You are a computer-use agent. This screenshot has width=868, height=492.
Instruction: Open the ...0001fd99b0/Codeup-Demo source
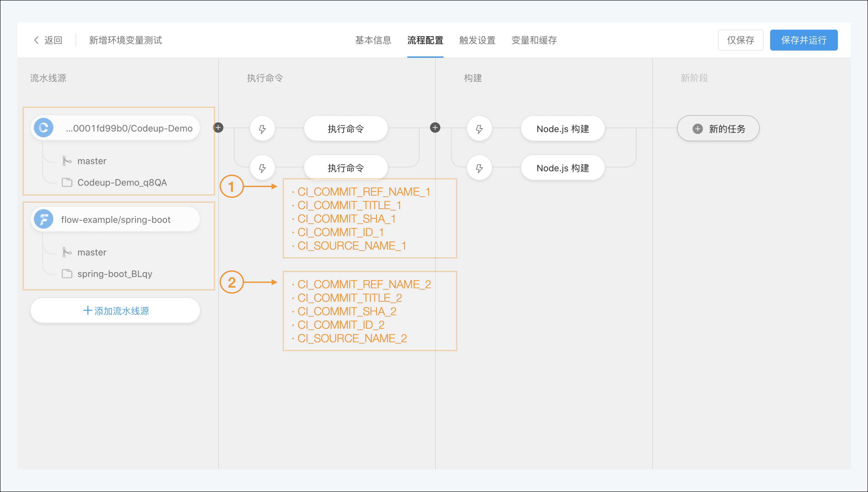pyautogui.click(x=115, y=128)
